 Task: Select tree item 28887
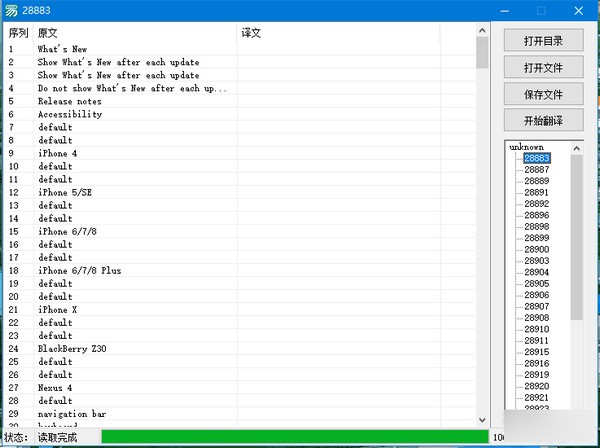point(536,169)
